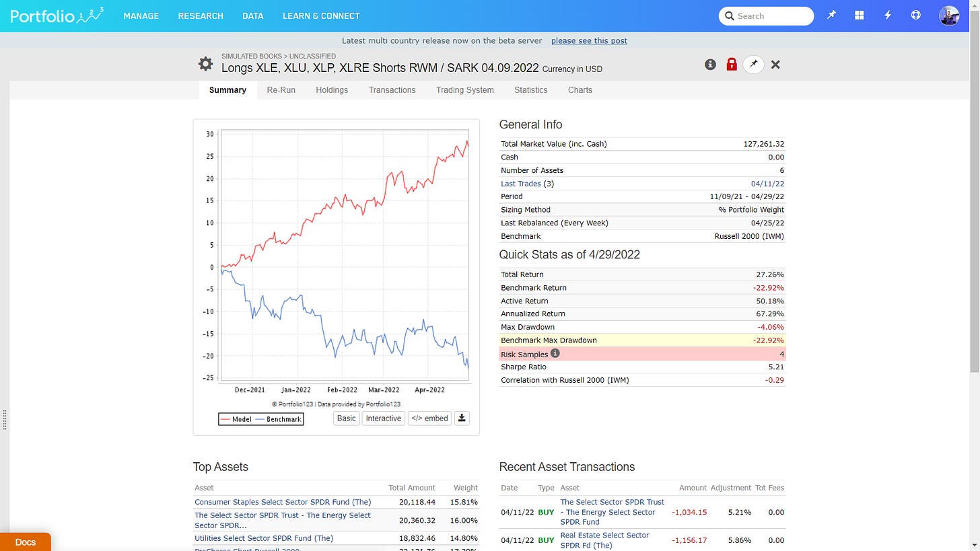Click the Sizing Method value % Portfolio Weight
Screen dimensions: 980x551
tap(751, 210)
